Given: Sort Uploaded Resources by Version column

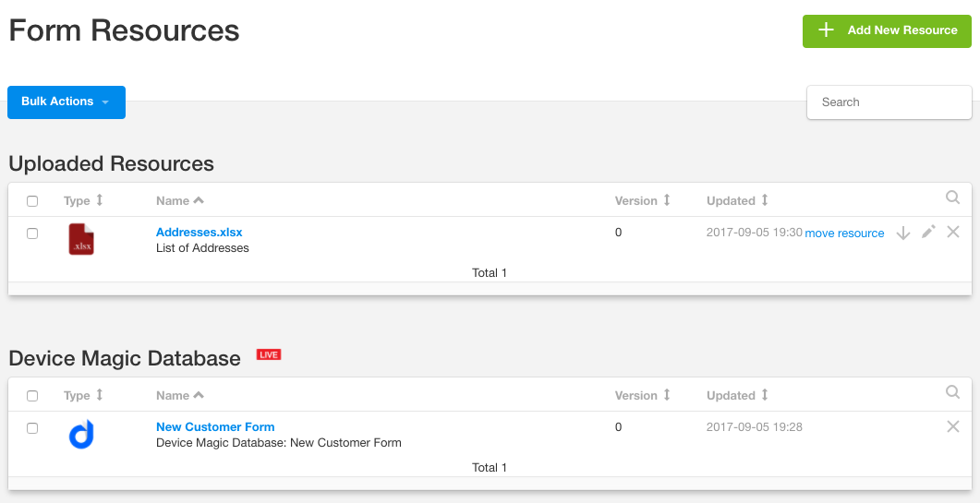Looking at the screenshot, I should click(643, 200).
